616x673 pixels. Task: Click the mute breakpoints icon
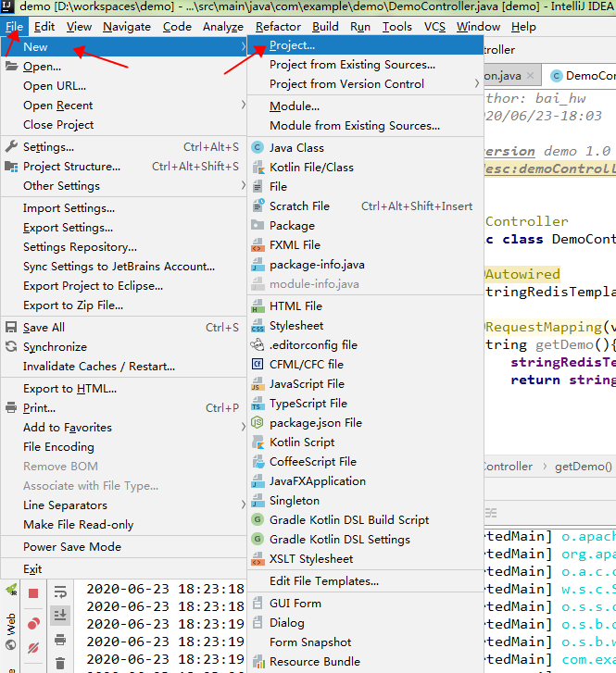[33, 648]
